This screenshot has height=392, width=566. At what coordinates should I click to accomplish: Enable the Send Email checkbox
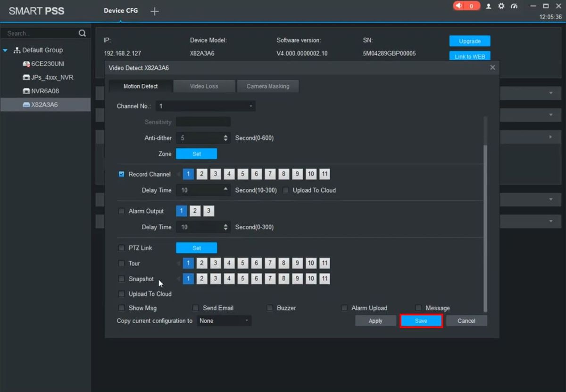(196, 308)
